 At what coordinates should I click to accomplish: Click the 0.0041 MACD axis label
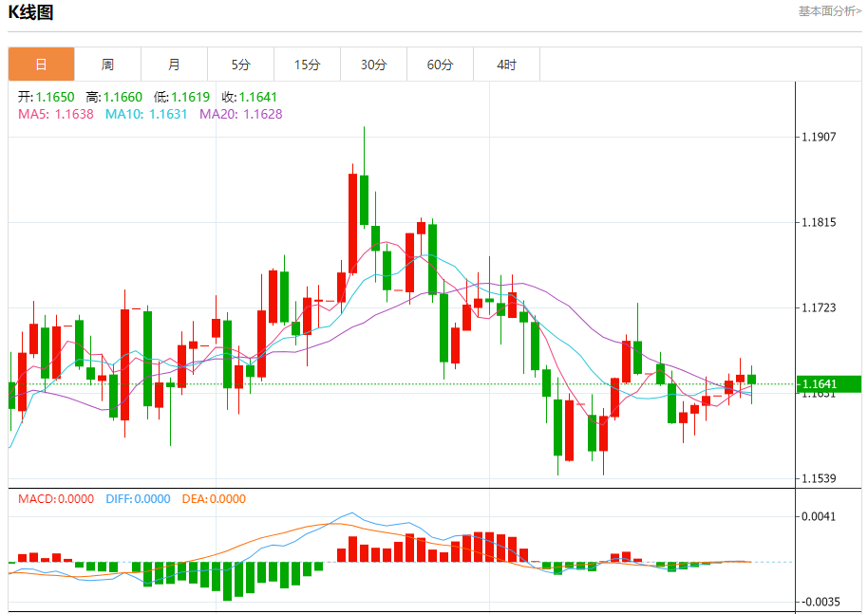(x=819, y=517)
